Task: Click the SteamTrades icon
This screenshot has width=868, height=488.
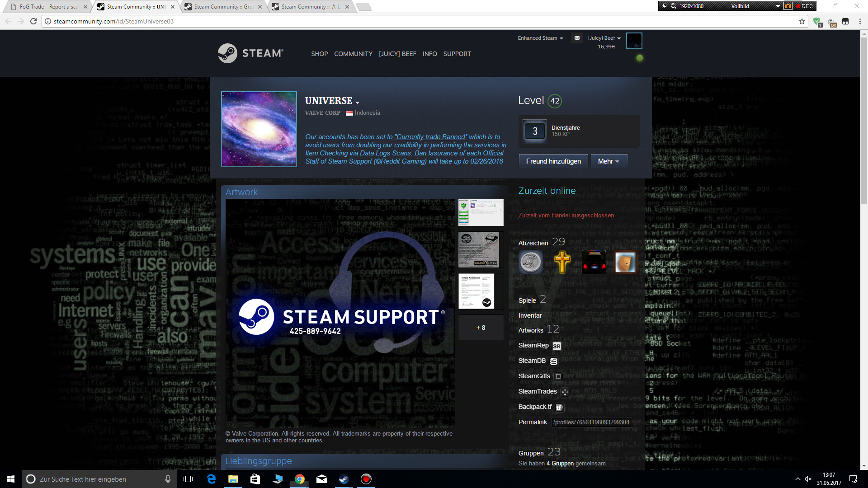Action: pos(565,392)
